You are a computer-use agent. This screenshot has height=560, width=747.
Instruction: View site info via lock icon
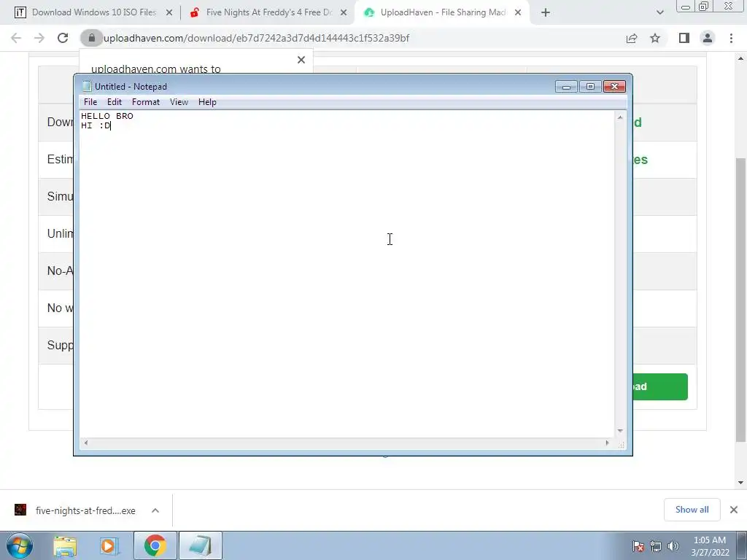[91, 38]
